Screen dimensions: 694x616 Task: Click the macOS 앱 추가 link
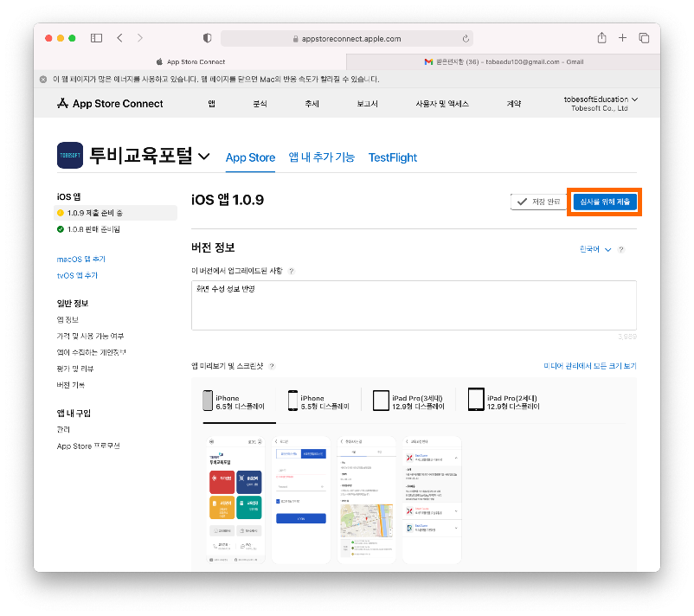[x=81, y=260]
